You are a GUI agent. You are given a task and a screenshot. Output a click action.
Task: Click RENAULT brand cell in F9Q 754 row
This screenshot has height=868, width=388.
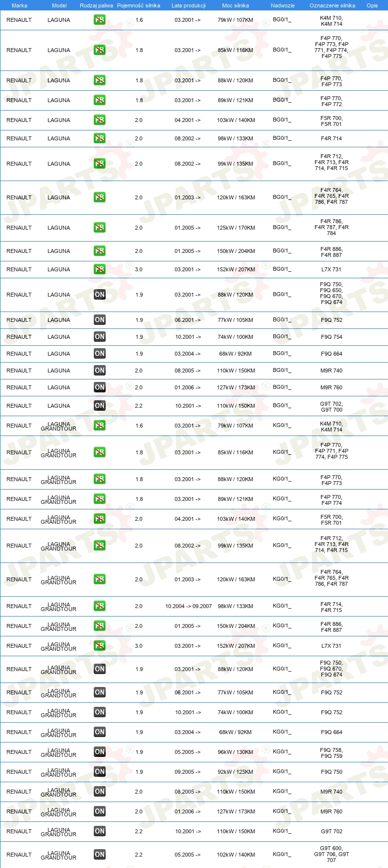(19, 337)
